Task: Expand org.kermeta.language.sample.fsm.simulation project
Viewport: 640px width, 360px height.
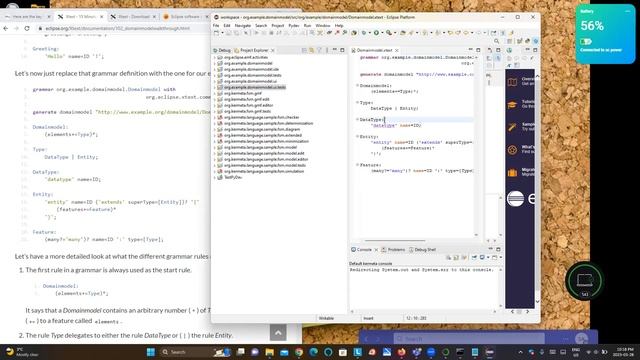Action: point(215,171)
